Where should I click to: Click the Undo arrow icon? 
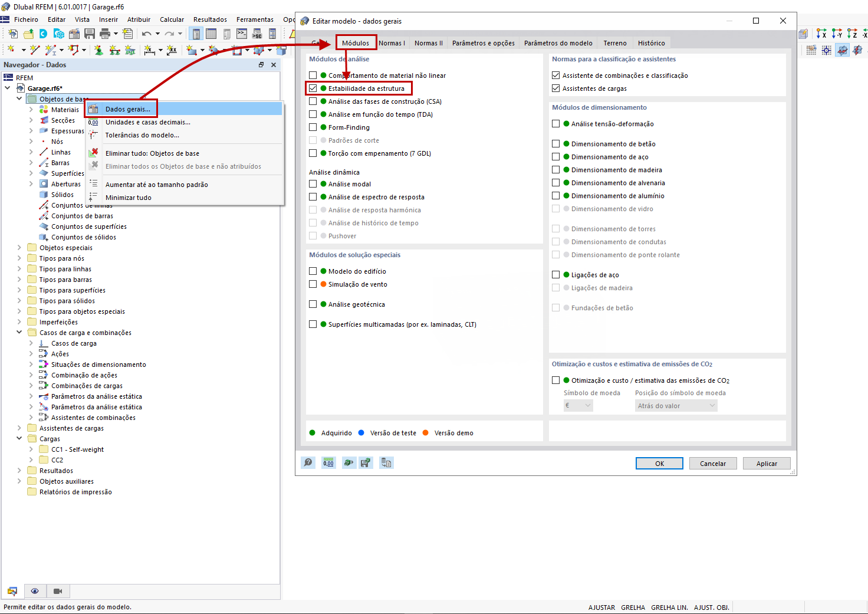click(x=146, y=34)
